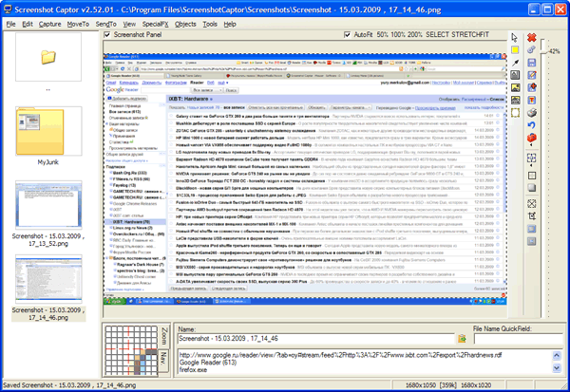This screenshot has width=570, height=392.
Task: Click the plain square frame icon
Action: (x=531, y=176)
